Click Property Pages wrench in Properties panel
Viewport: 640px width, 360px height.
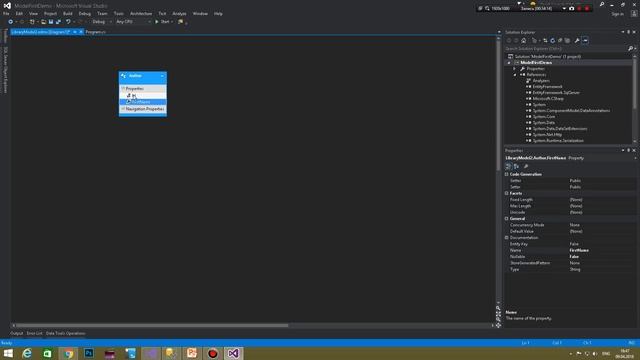pos(526,166)
